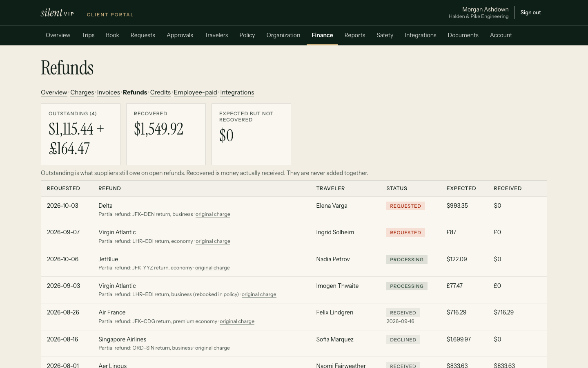Viewport: 588px width, 368px height.
Task: Click the Outstanding (4) summary card
Action: point(80,134)
